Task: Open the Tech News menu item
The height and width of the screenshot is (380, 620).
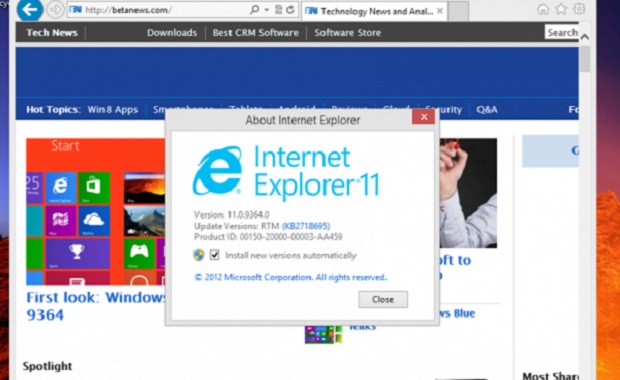Action: click(52, 32)
